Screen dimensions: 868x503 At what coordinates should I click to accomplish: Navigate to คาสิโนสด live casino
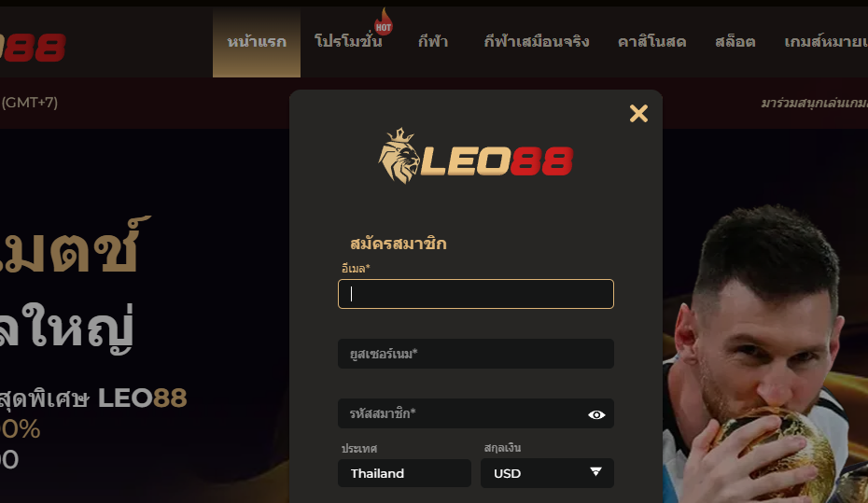[651, 42]
